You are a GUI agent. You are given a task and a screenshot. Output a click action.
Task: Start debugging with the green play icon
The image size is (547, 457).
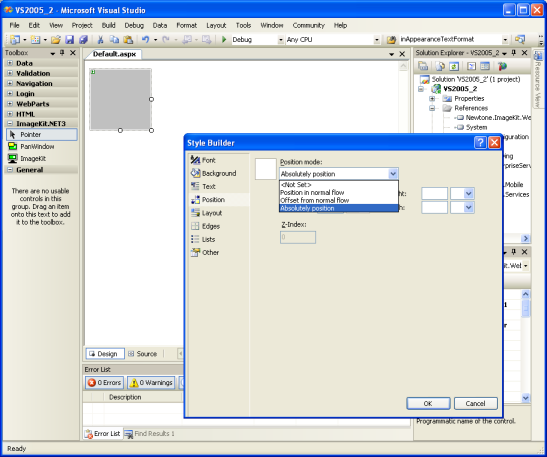click(x=224, y=39)
